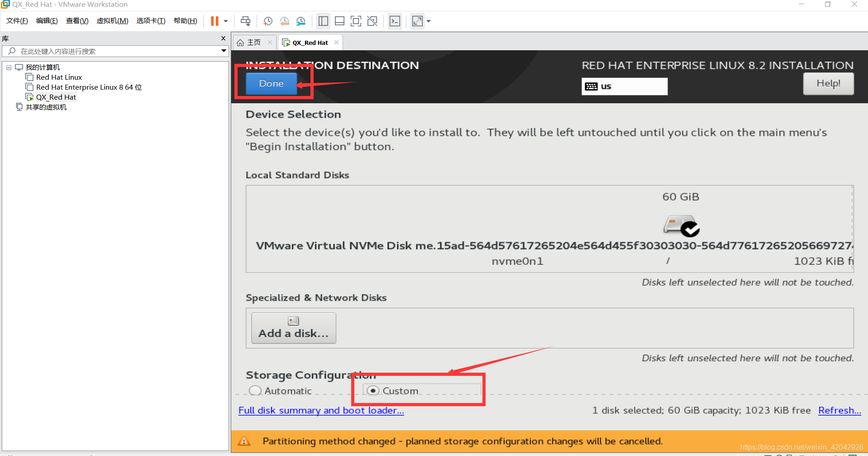Revert virtual machine to previous snapshot

pos(284,21)
